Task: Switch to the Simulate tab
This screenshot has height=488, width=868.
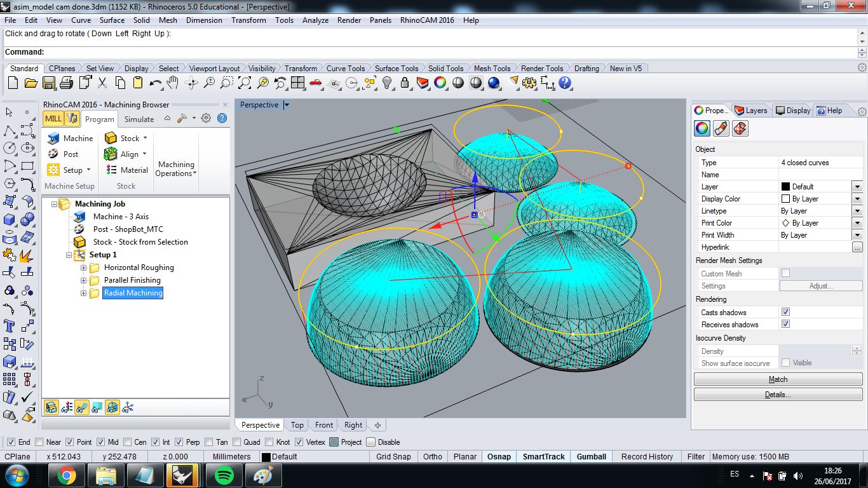Action: click(x=139, y=119)
